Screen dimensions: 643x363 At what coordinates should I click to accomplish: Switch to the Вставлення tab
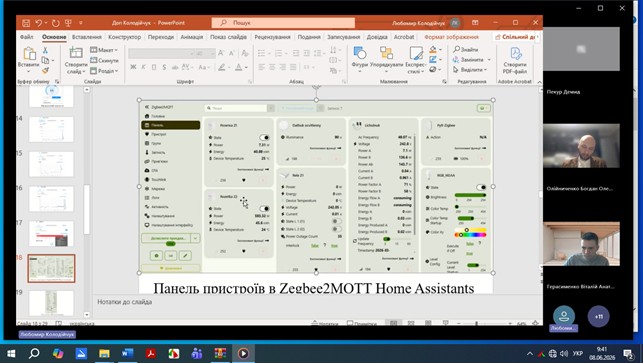coord(87,37)
